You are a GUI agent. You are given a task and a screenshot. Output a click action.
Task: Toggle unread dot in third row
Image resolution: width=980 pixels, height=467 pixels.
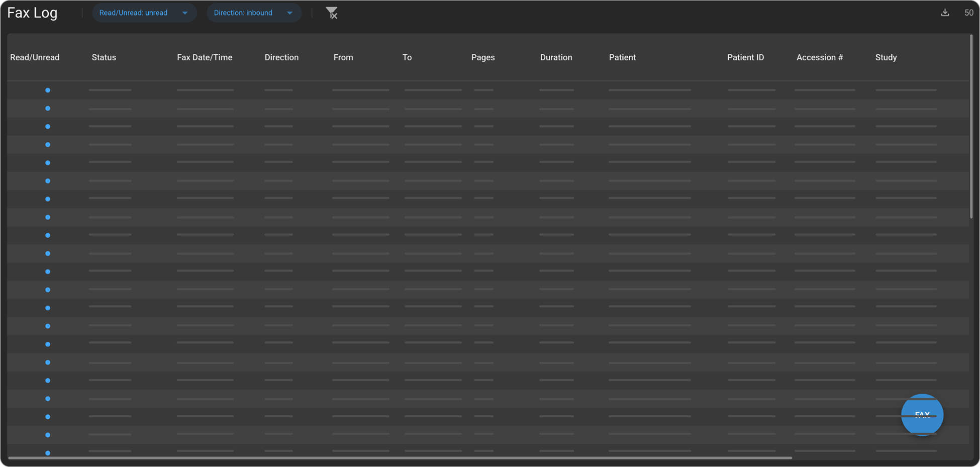[48, 127]
